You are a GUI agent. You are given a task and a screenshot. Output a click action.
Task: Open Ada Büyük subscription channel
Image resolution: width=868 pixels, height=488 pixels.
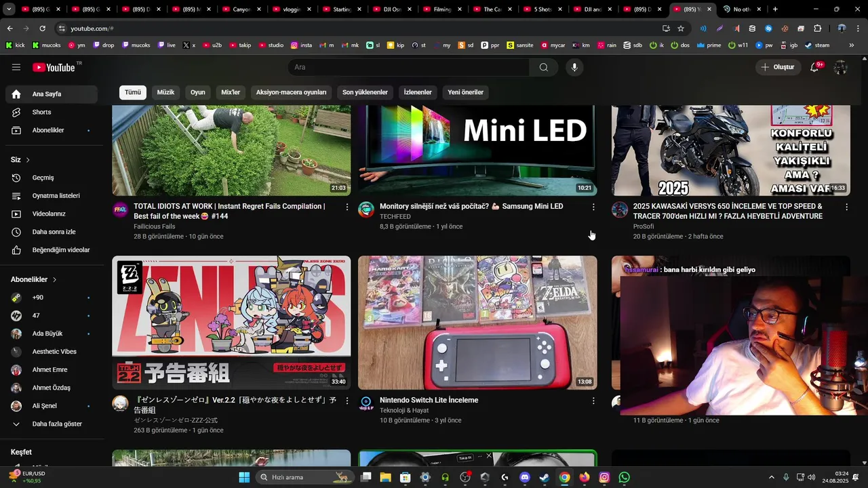pos(52,333)
